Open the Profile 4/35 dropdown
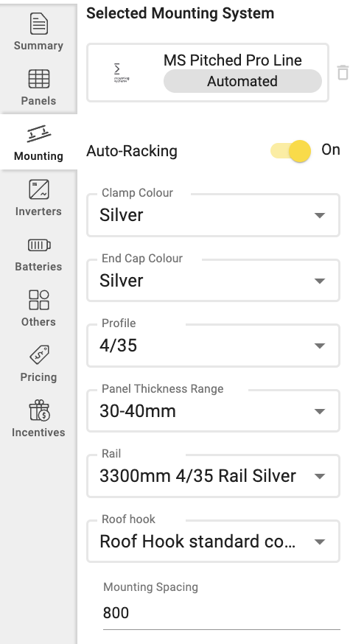364x644 pixels. 213,346
